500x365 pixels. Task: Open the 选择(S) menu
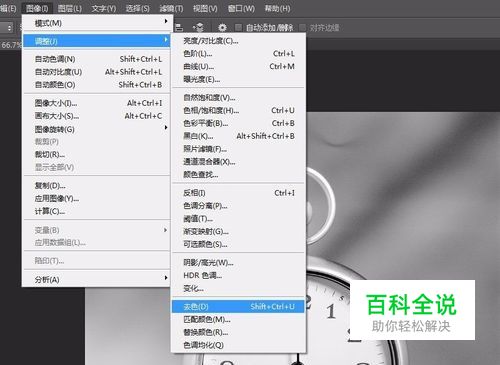(137, 8)
